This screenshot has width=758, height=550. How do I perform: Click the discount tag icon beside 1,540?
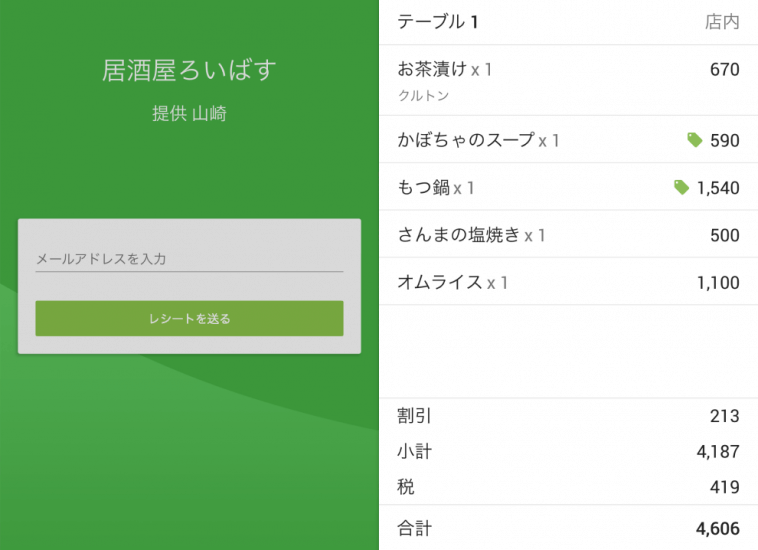(x=681, y=188)
